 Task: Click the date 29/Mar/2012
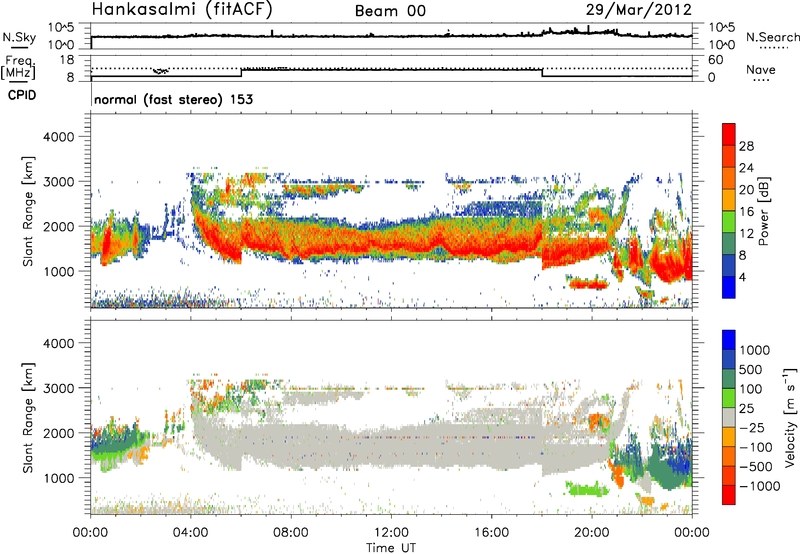638,10
